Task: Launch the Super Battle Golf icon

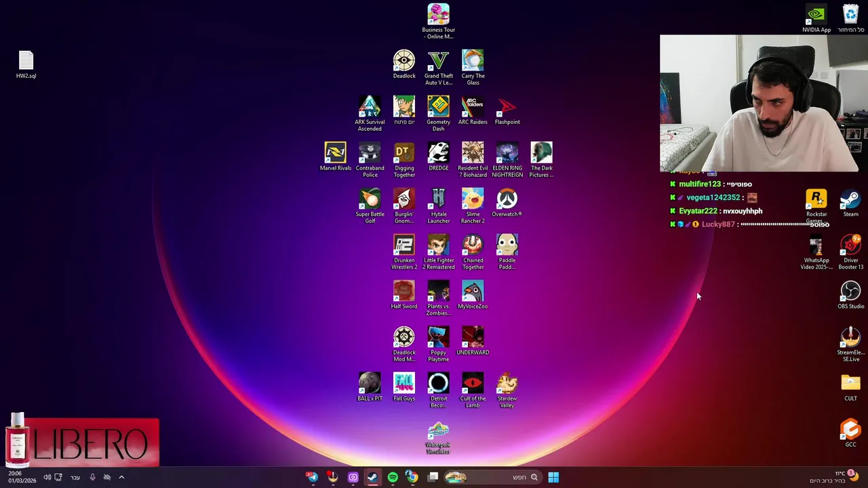Action: tap(370, 205)
